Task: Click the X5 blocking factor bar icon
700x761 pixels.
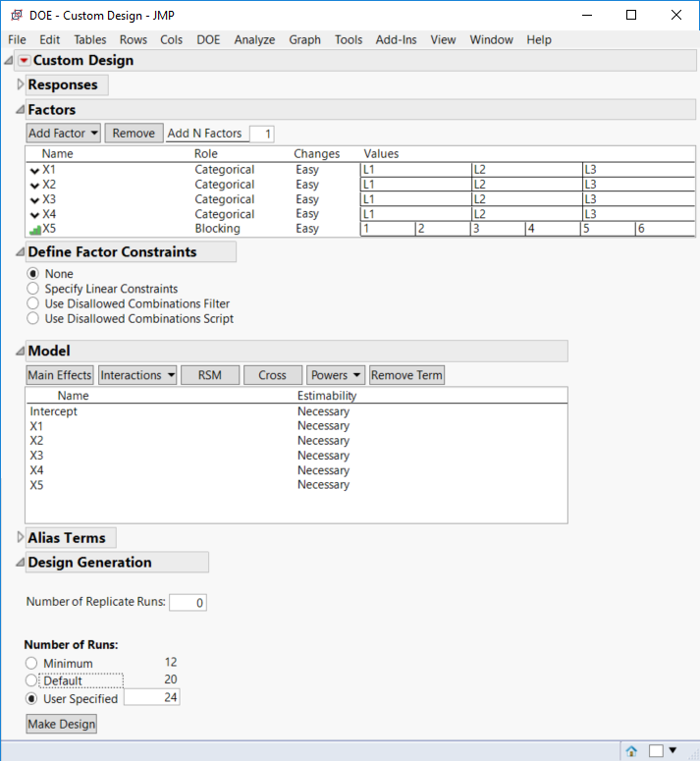Action: point(35,230)
